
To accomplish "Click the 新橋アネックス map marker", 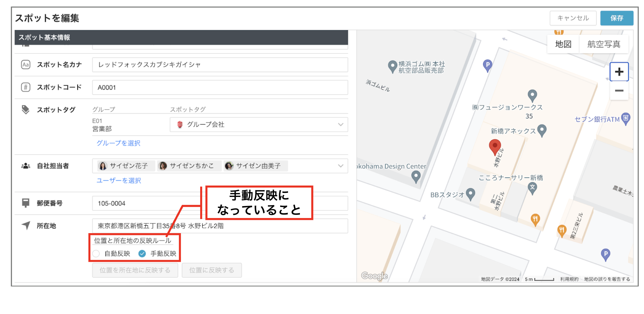I will (x=542, y=131).
